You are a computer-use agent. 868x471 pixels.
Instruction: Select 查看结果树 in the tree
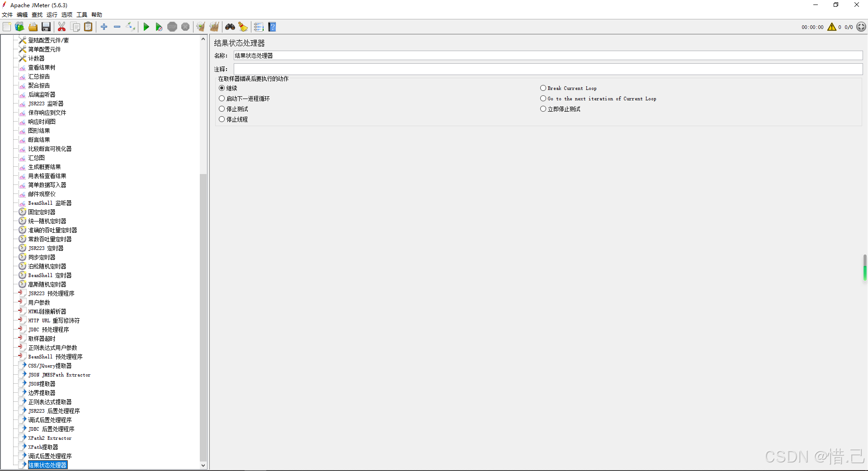point(42,67)
